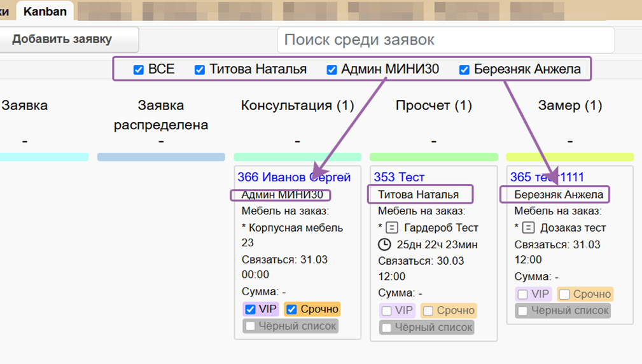Uncheck Срочно on the 366 Иванов Сергей card
642x364 pixels.
[291, 310]
